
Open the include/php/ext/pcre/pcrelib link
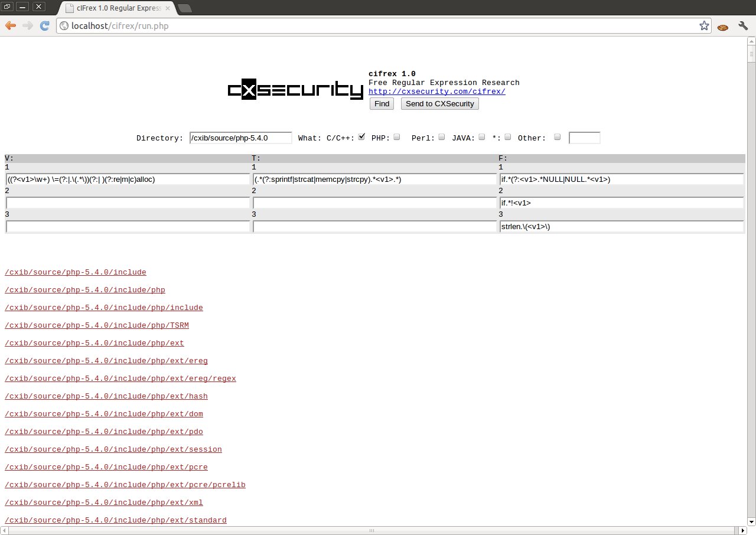click(125, 485)
